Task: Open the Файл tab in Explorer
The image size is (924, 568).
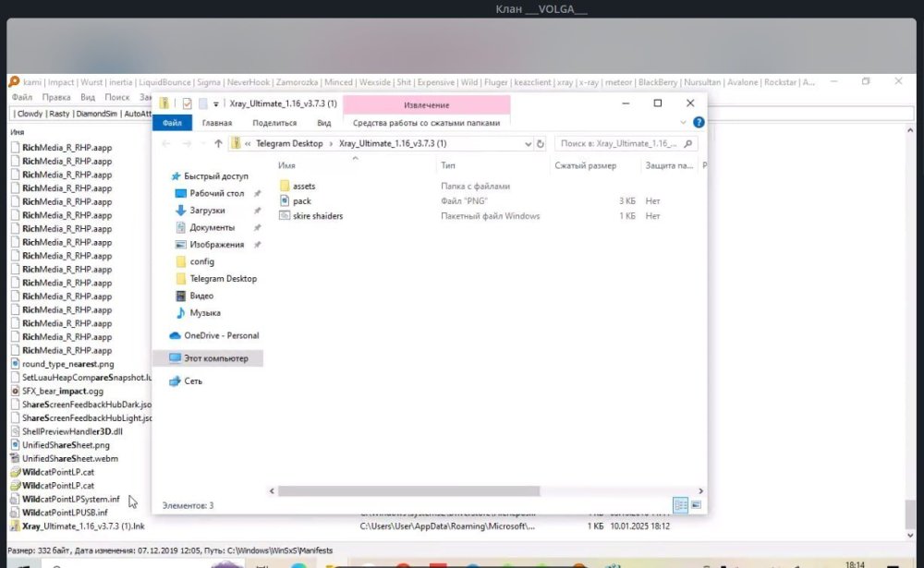Action: tap(172, 123)
